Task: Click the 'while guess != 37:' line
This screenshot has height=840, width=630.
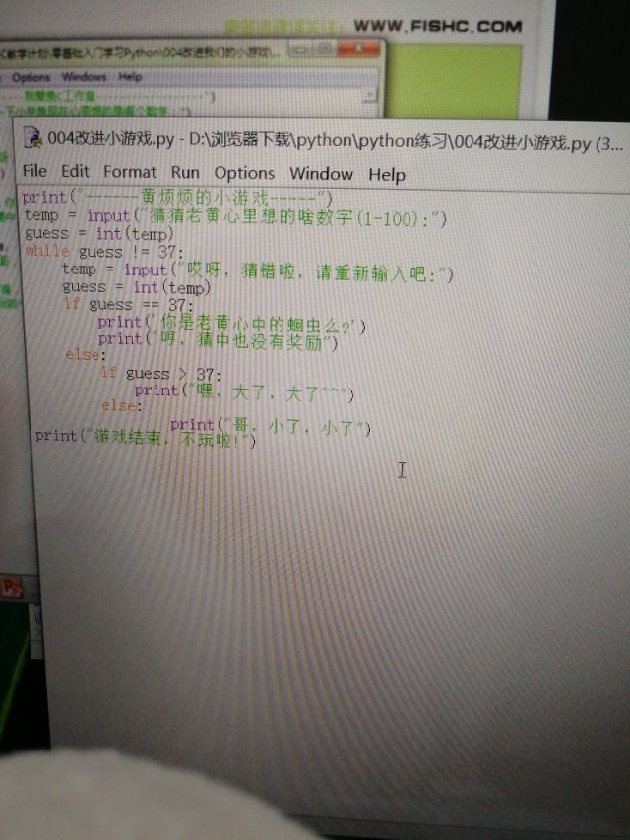Action: (x=104, y=251)
